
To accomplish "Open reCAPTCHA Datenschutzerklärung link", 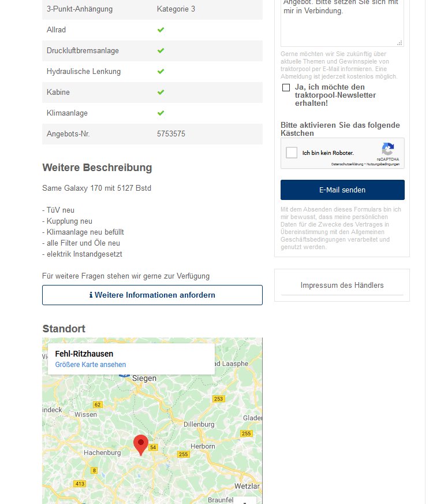I will click(348, 165).
